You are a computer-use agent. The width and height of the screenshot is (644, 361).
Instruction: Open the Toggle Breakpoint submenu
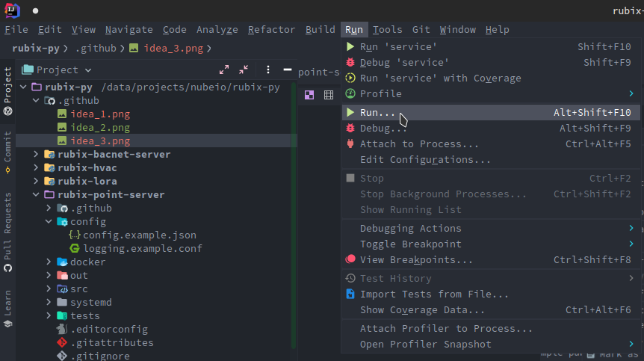coord(491,244)
